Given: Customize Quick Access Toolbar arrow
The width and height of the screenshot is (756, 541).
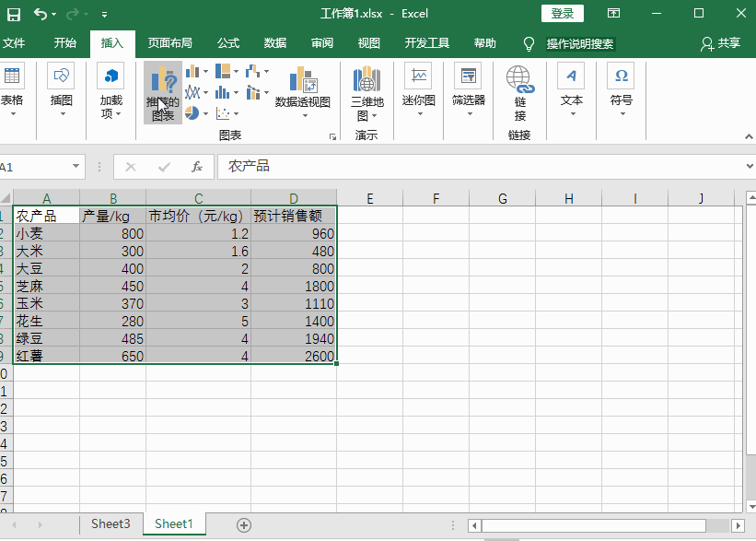Looking at the screenshot, I should pyautogui.click(x=104, y=15).
